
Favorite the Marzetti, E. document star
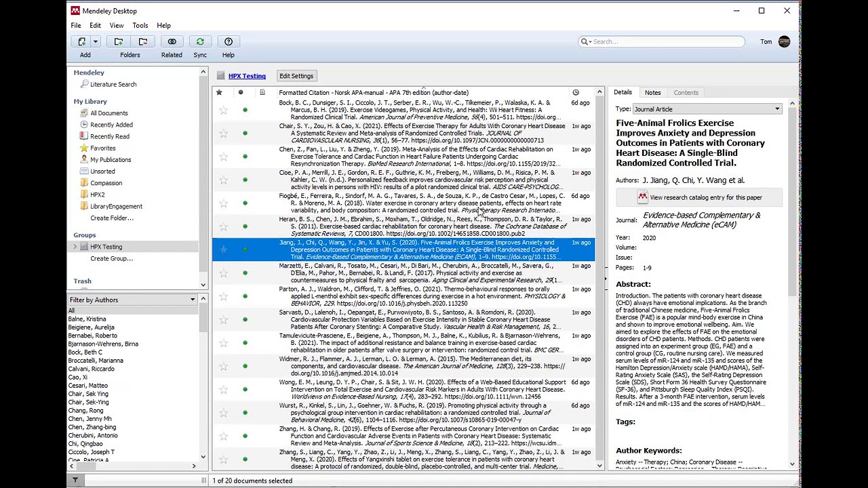[223, 273]
